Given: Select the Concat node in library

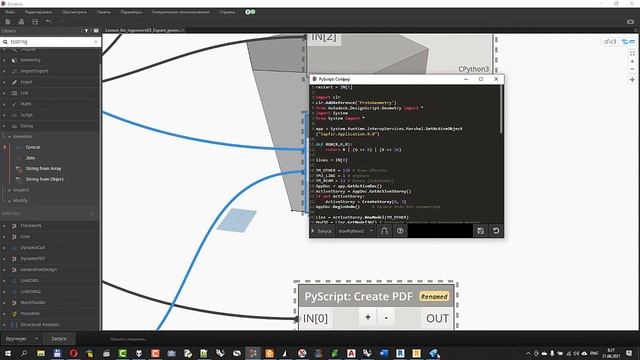Looking at the screenshot, I should [33, 147].
